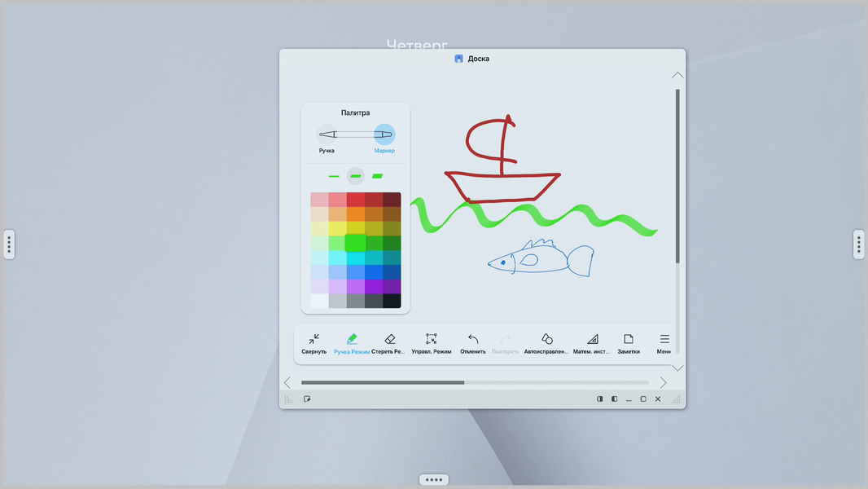Click the Доска window title text
This screenshot has width=868, height=489.
pos(478,59)
